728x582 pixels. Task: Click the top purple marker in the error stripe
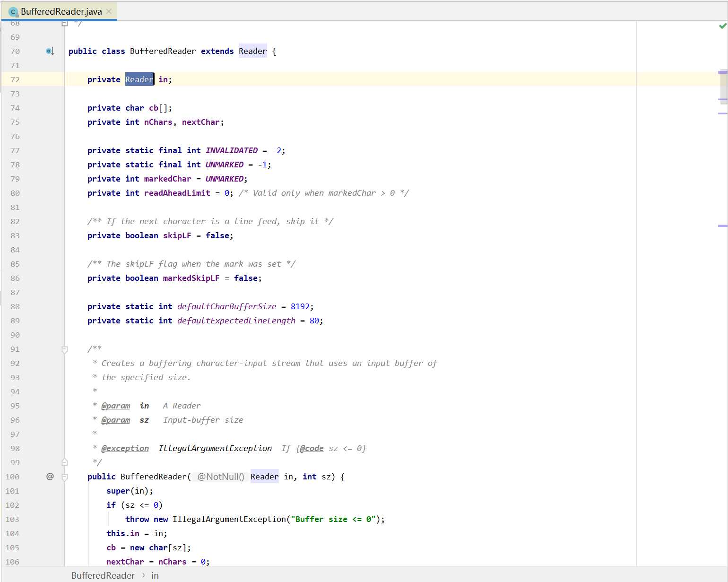[x=723, y=72]
